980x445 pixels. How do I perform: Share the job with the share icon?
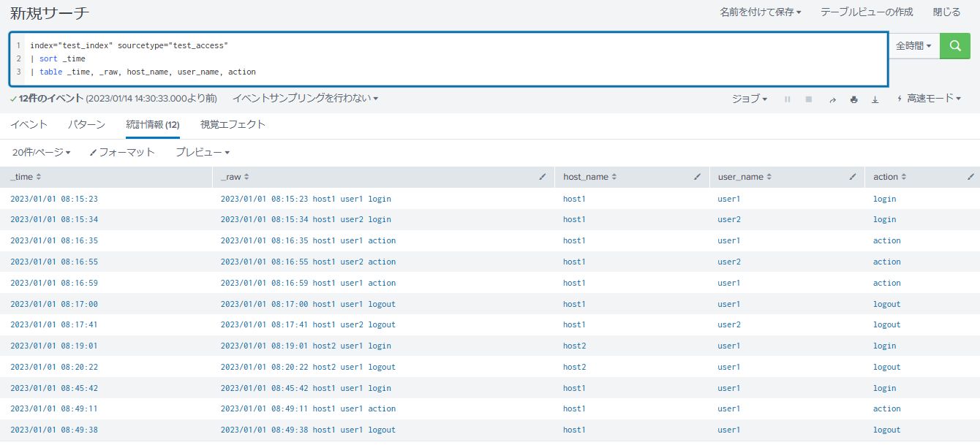(832, 99)
